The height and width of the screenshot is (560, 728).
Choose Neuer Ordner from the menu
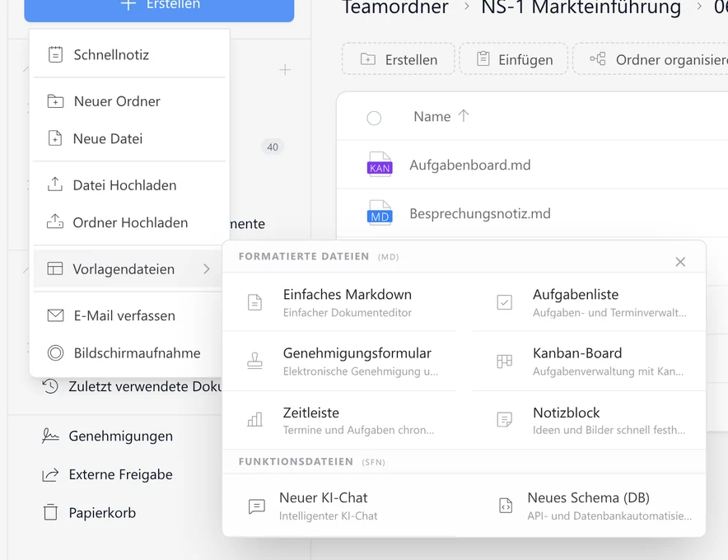point(129,100)
